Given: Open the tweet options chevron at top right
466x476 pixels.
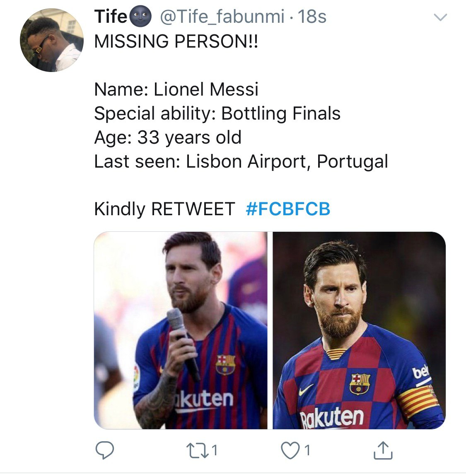Looking at the screenshot, I should click(441, 17).
